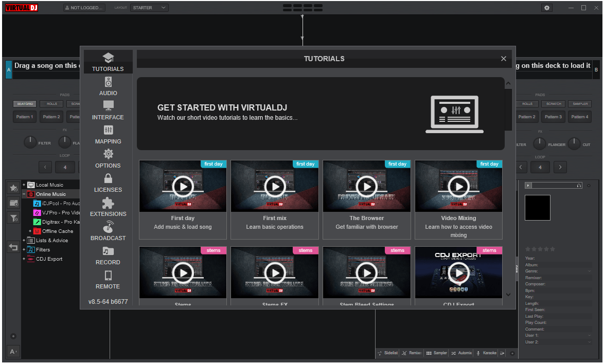604x364 pixels.
Task: Click the right deck Flanger knob
Action: (x=539, y=144)
